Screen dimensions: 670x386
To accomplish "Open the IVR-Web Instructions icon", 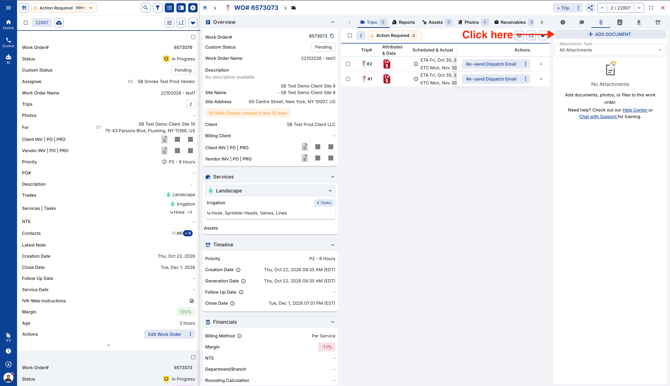I will (x=191, y=301).
